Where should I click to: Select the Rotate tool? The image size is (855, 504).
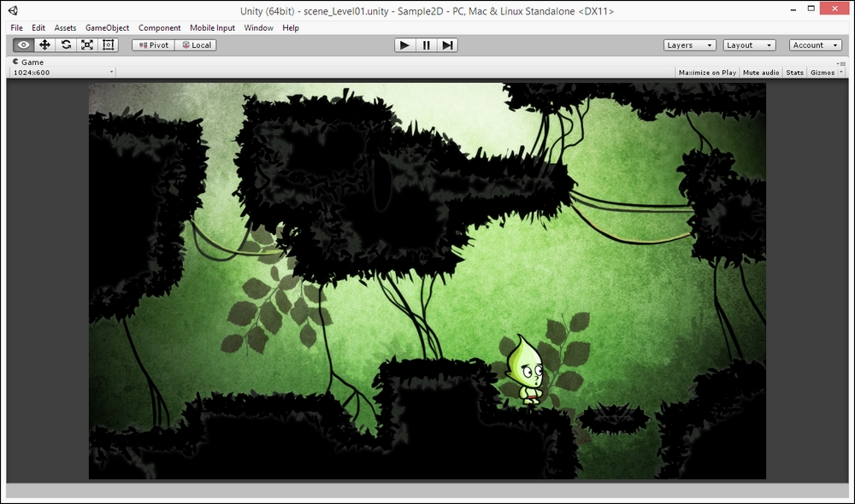tap(66, 45)
